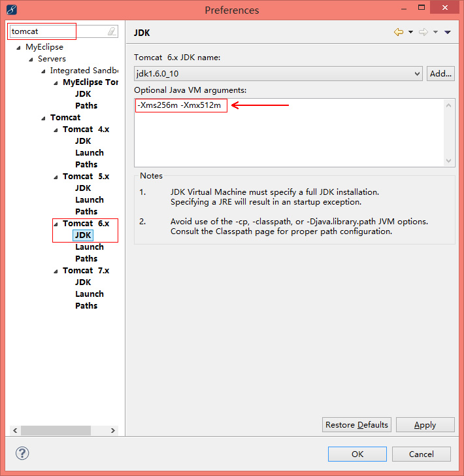The image size is (464, 476).
Task: Select JDK under MyEclipse Tomcat
Action: tap(83, 93)
